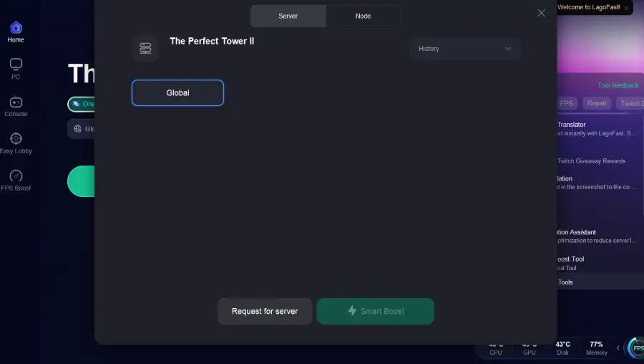Open the Tool feedback link

(x=618, y=85)
